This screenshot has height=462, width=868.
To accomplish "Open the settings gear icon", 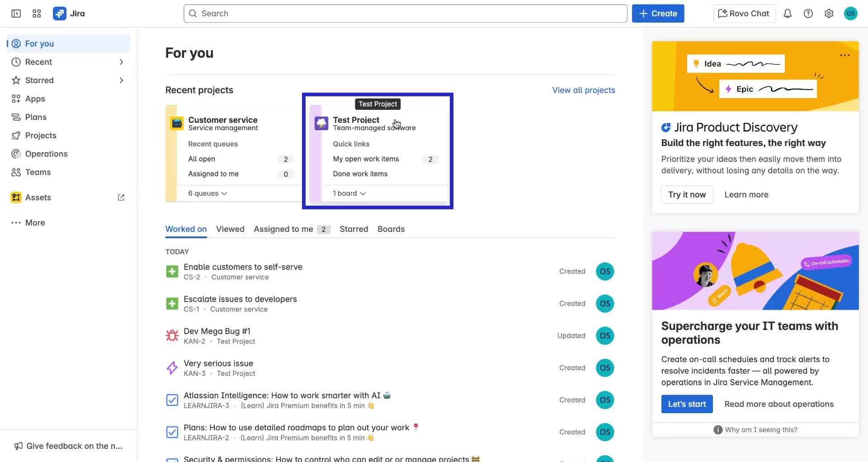I will point(829,14).
